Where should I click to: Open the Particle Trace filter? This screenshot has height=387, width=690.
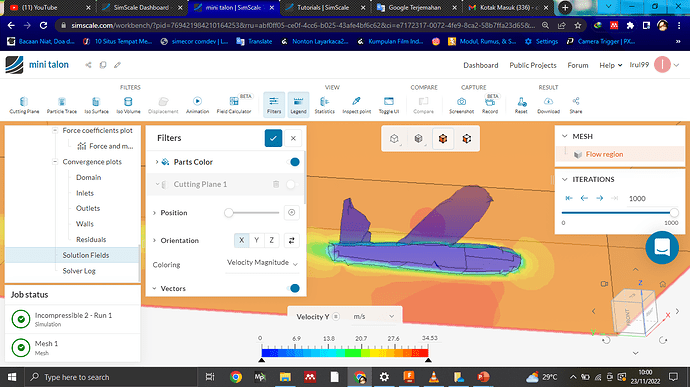tap(62, 105)
